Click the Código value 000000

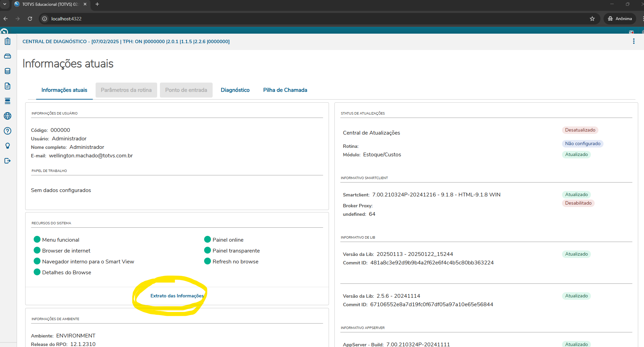[60, 130]
